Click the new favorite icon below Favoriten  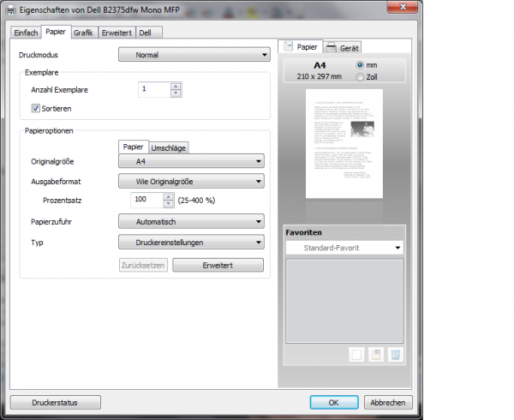point(357,354)
